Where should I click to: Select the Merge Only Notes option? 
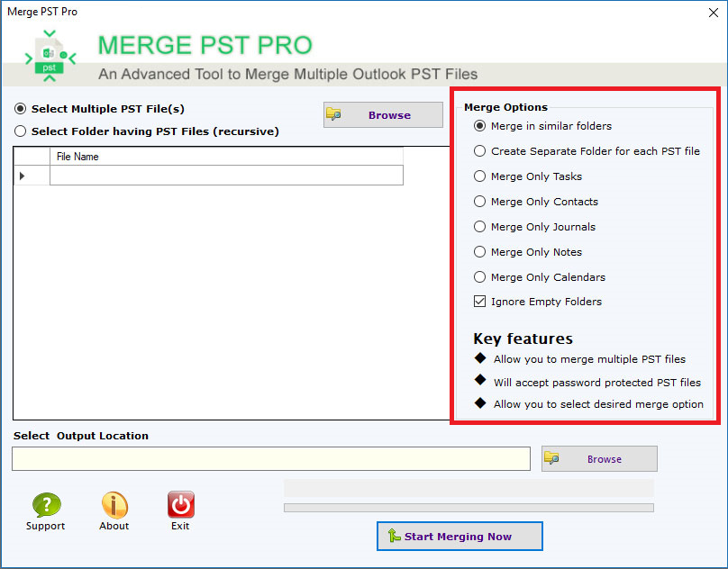pos(479,251)
